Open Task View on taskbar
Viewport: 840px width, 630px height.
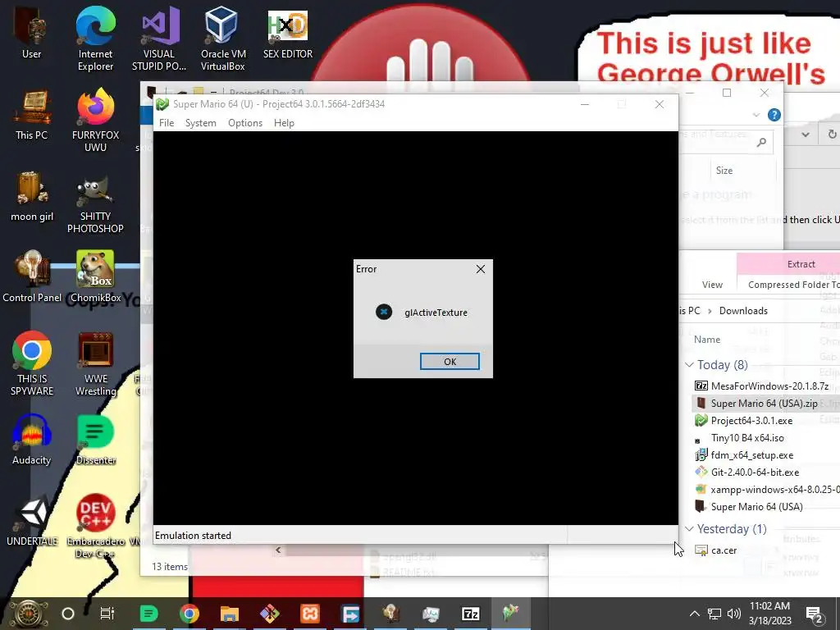(107, 614)
